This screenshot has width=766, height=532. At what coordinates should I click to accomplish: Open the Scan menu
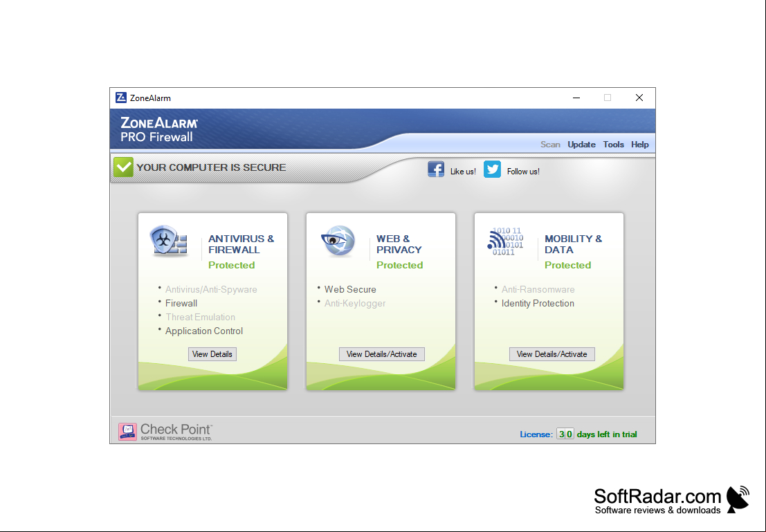click(x=550, y=145)
